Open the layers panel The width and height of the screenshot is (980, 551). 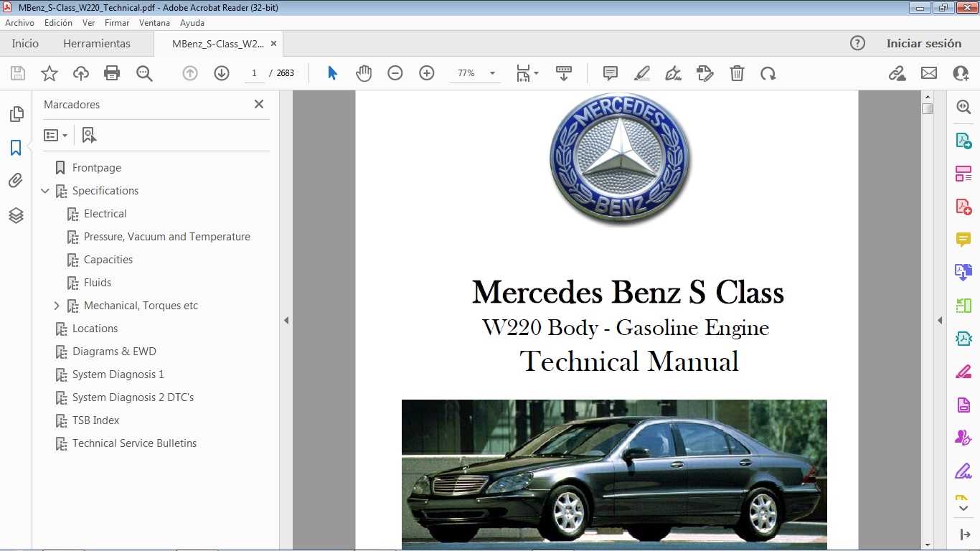click(16, 215)
